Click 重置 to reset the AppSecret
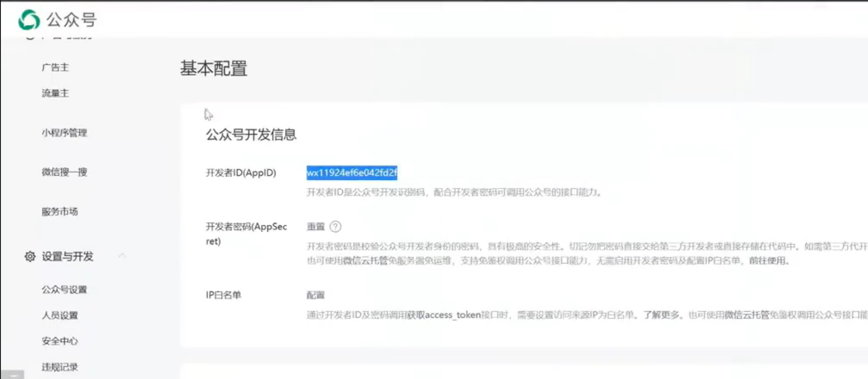 (x=316, y=227)
